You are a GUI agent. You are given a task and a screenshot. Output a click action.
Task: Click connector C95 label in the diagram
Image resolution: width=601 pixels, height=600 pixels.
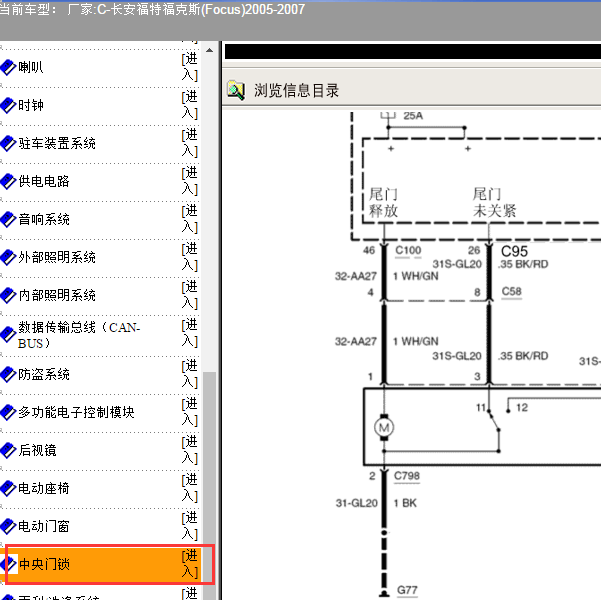tap(514, 252)
